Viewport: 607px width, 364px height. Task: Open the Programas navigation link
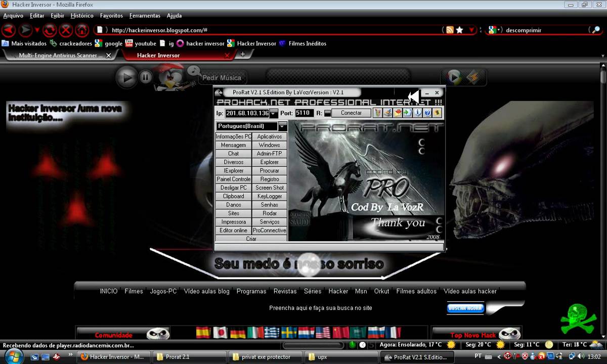(251, 291)
